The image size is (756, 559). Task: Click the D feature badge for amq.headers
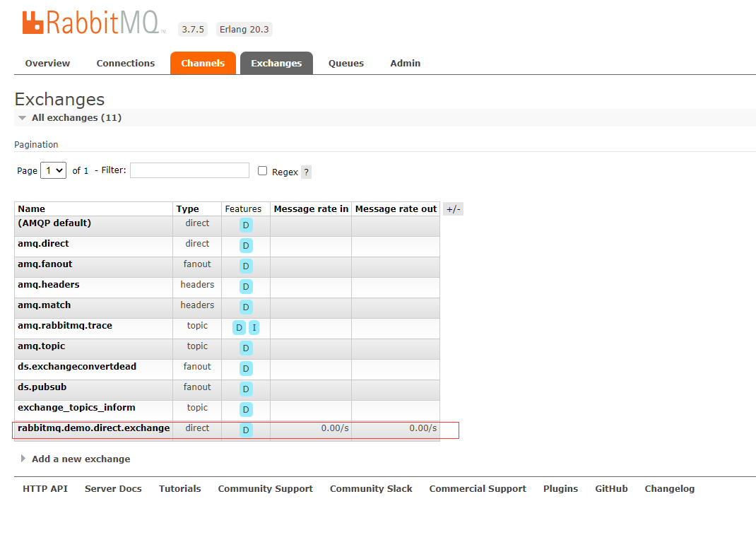click(x=246, y=286)
